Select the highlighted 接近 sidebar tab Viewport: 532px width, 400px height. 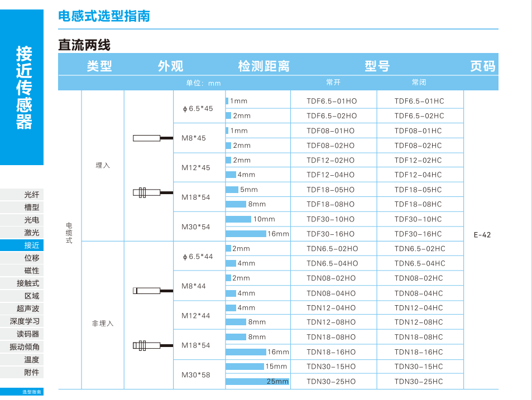point(31,245)
